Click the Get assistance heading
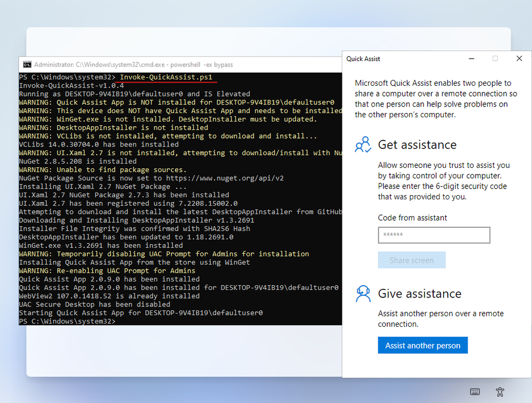The width and height of the screenshot is (532, 403). 417,144
